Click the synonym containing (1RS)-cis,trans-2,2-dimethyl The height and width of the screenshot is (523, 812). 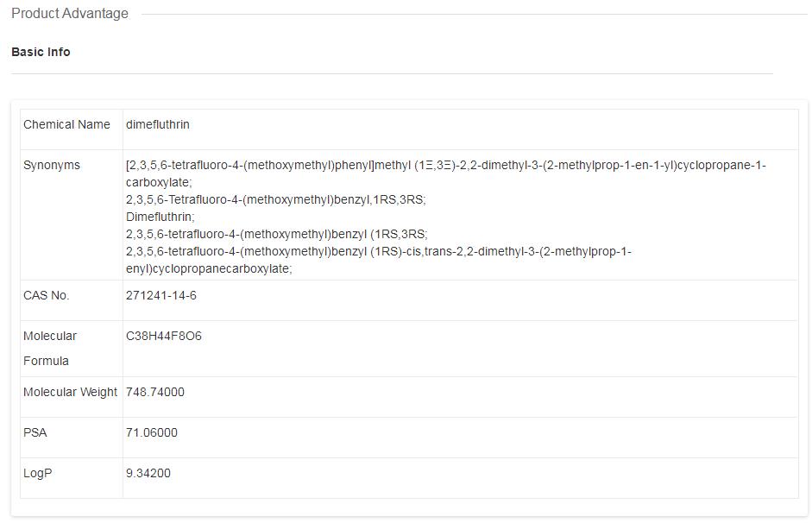click(x=378, y=251)
